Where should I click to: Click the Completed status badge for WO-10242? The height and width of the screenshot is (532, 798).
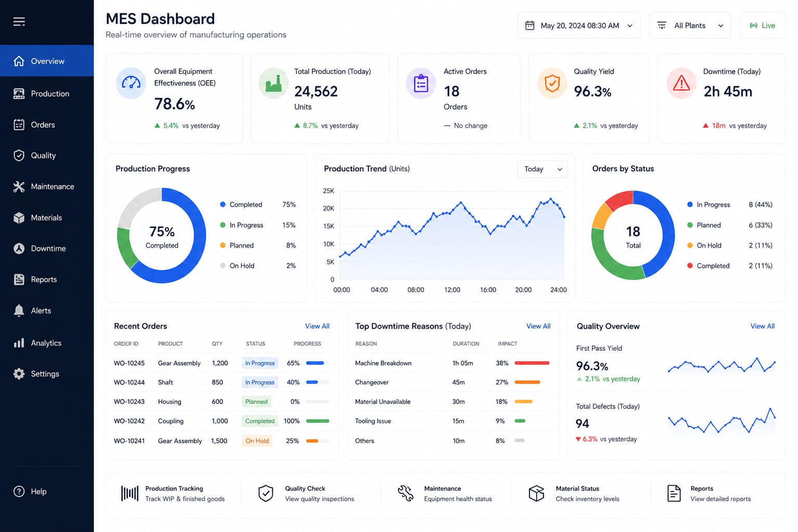coord(260,421)
